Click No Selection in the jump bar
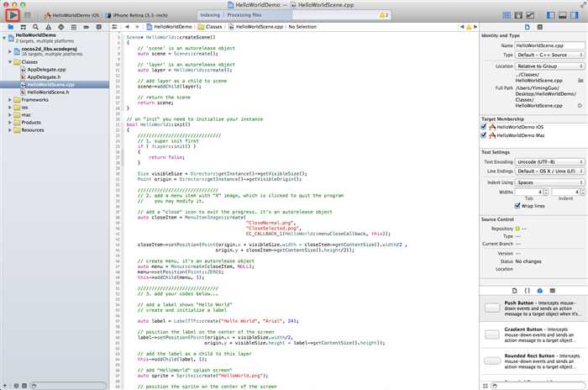The width and height of the screenshot is (588, 390). (x=302, y=27)
